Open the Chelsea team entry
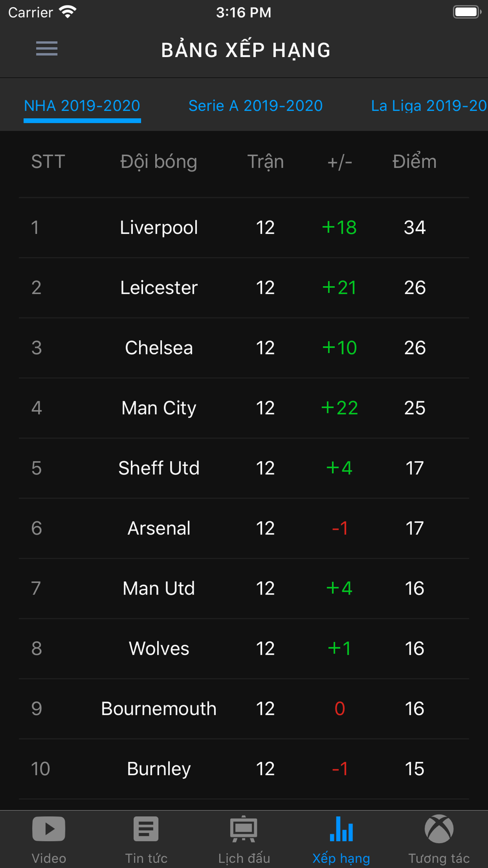This screenshot has height=868, width=488. click(x=159, y=348)
